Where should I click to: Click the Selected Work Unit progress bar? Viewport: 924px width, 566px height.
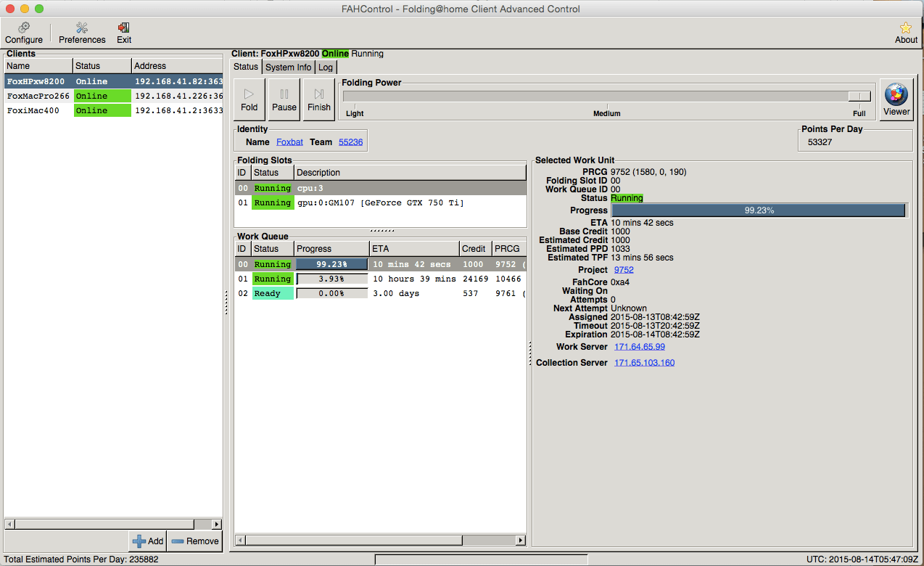pos(759,210)
